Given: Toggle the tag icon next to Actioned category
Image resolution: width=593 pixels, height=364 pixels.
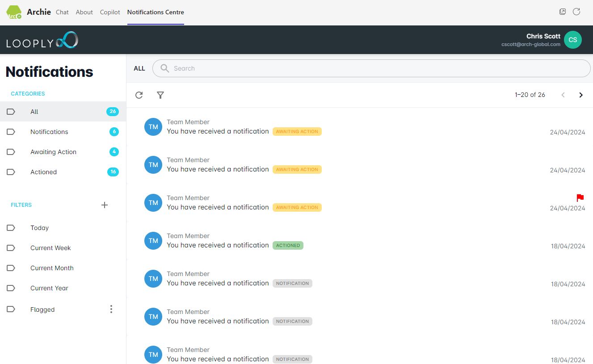Looking at the screenshot, I should (11, 172).
